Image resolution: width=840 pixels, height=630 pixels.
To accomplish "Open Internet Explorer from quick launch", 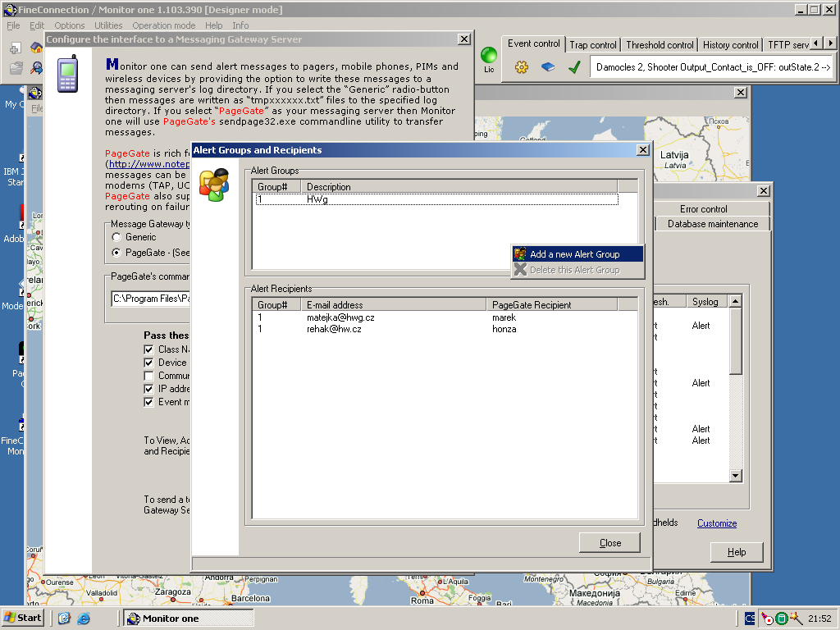I will click(x=83, y=619).
